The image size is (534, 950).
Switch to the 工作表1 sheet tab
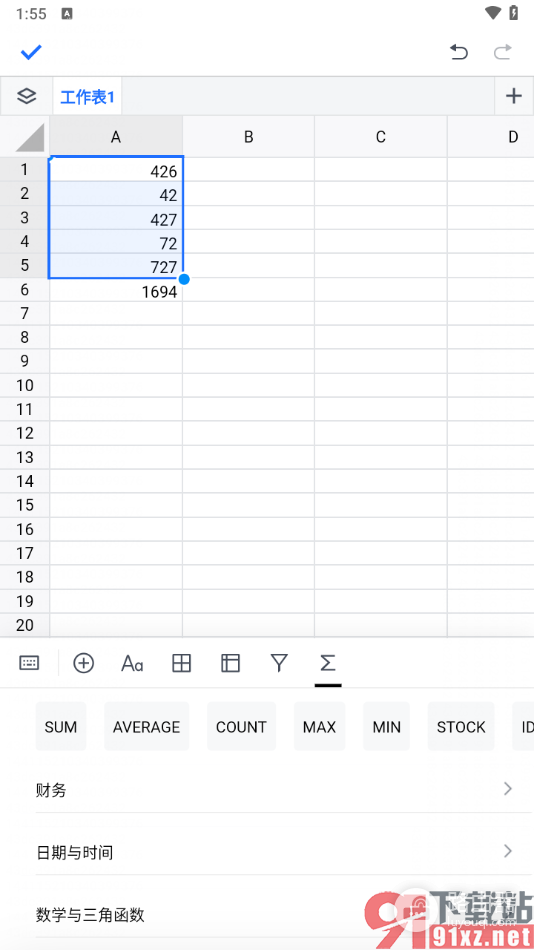pyautogui.click(x=87, y=96)
